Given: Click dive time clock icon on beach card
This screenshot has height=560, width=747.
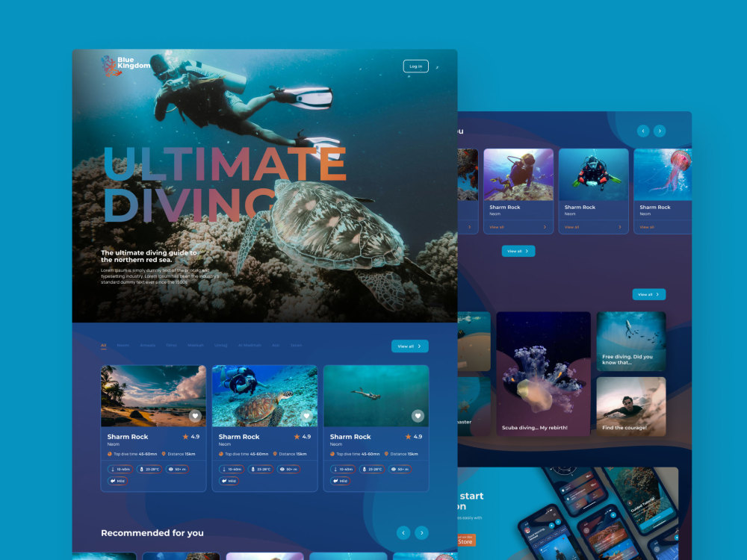Looking at the screenshot, I should pyautogui.click(x=110, y=454).
